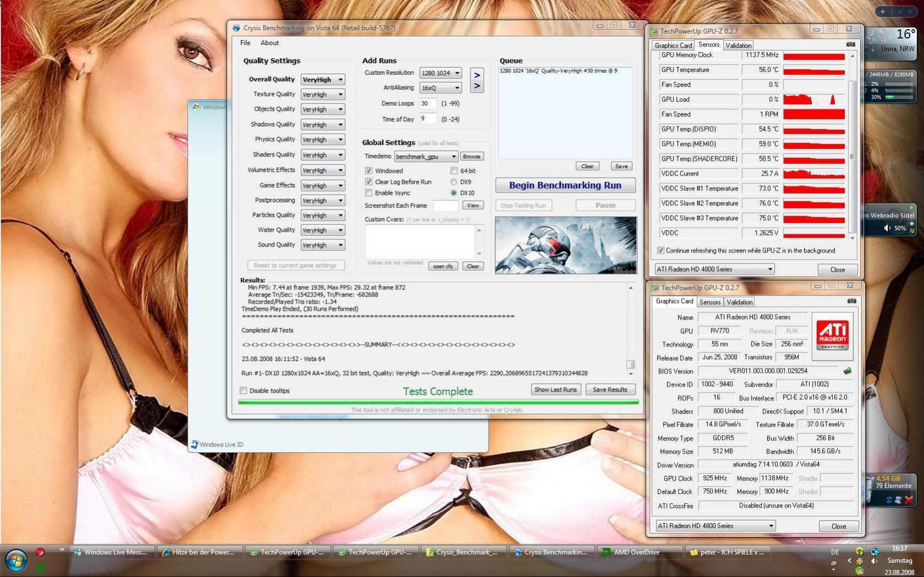
Task: Open the Texture Quality dropdown
Action: (x=323, y=95)
